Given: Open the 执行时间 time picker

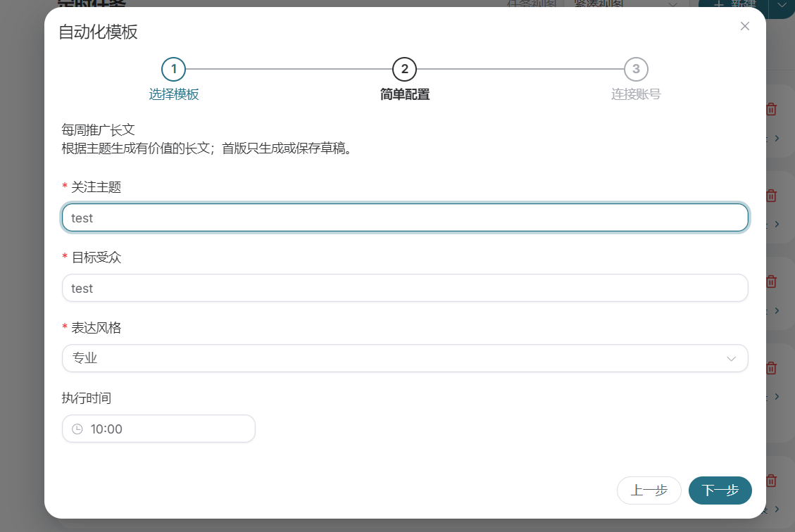Looking at the screenshot, I should [x=158, y=429].
